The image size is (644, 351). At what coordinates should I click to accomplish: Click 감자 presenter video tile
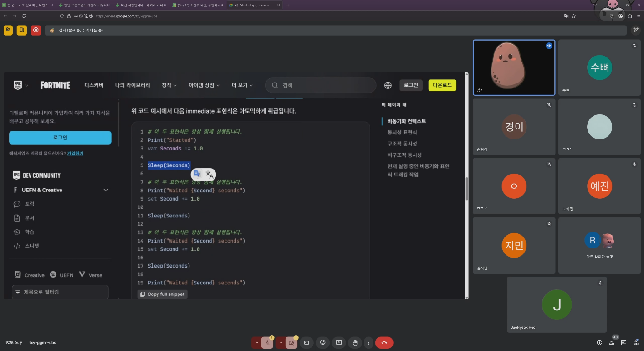click(514, 67)
